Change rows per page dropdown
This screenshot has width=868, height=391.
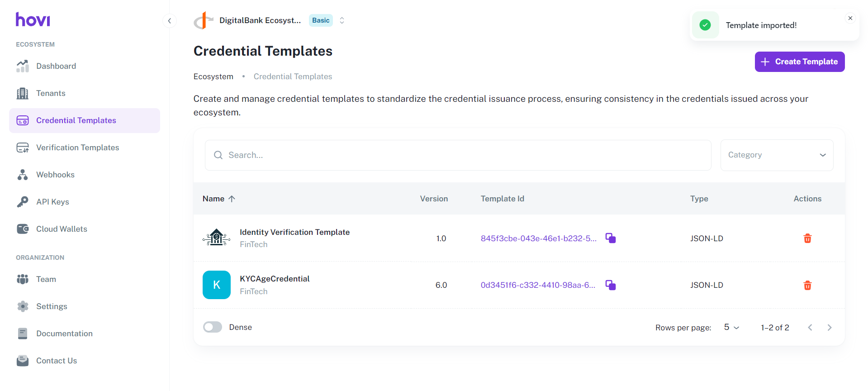click(x=731, y=327)
